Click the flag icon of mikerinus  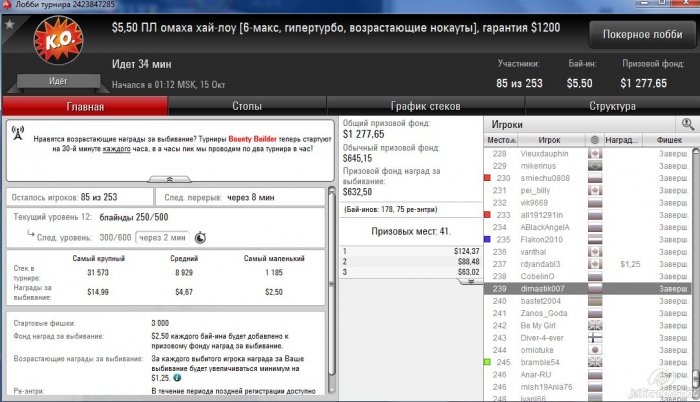(595, 166)
